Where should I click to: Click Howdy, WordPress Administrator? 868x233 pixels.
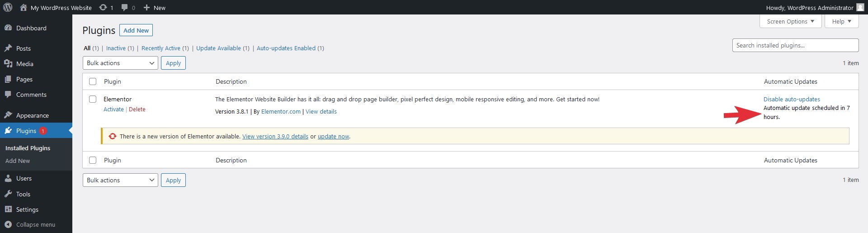(x=810, y=8)
